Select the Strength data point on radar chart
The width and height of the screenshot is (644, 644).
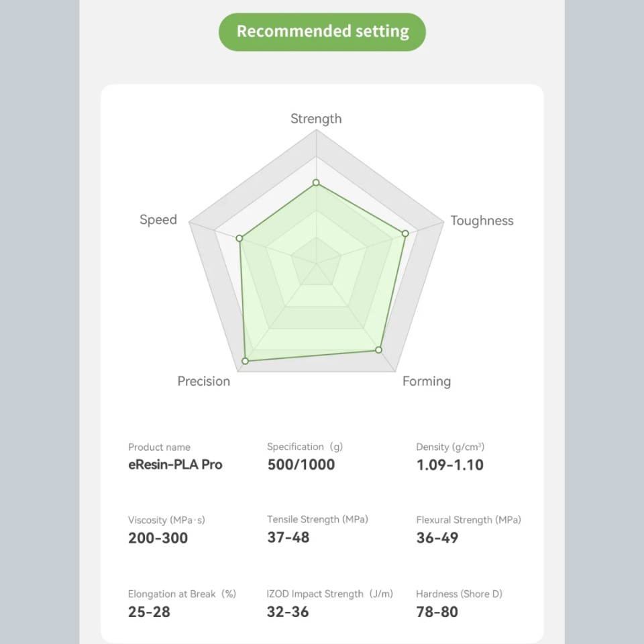[316, 182]
